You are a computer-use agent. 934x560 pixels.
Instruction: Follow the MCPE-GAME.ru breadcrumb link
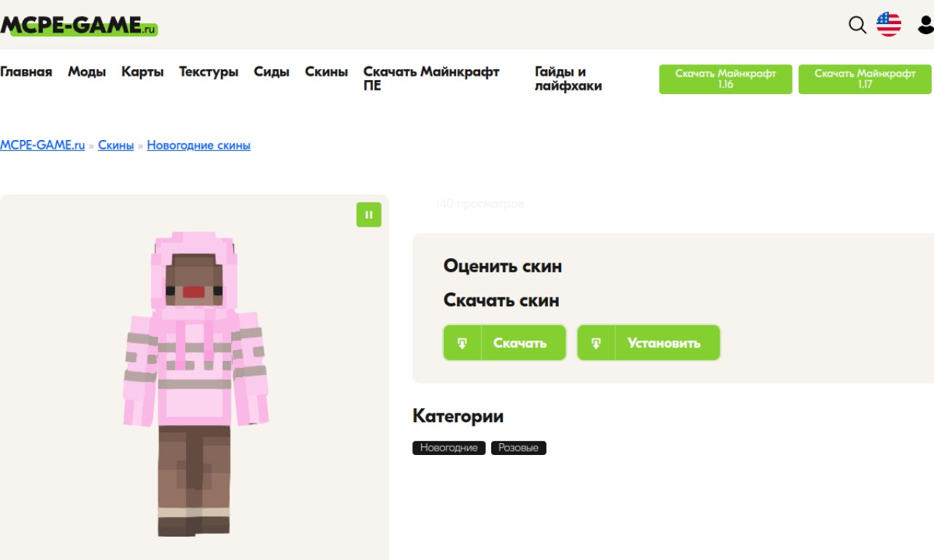(42, 145)
